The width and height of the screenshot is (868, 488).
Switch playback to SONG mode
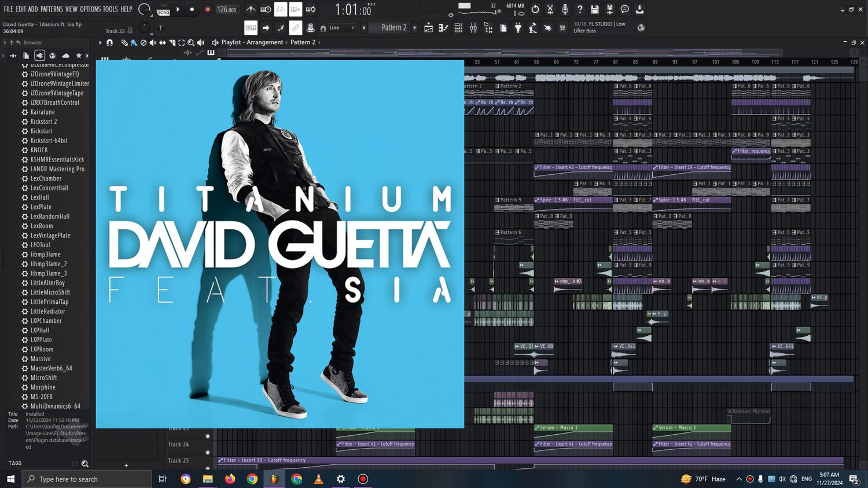(164, 12)
